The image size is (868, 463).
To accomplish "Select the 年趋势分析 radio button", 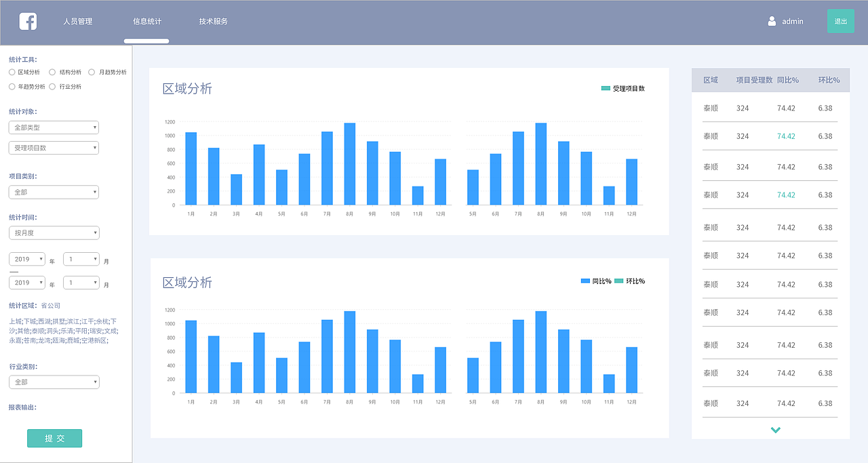I will [x=12, y=87].
